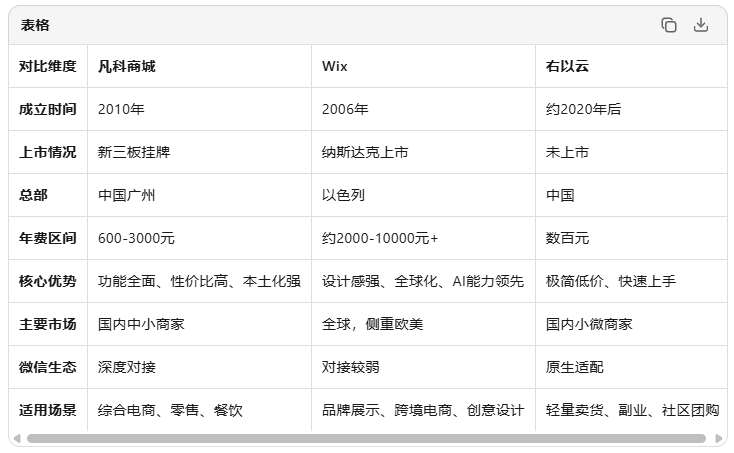
Task: Click the '600-3000元' cell
Action: point(199,238)
